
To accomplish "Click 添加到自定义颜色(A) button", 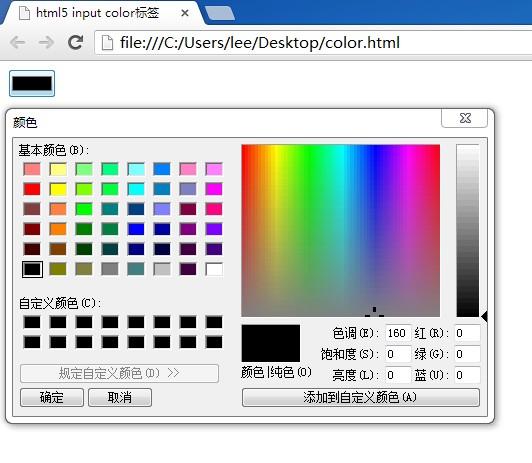I will (x=361, y=397).
